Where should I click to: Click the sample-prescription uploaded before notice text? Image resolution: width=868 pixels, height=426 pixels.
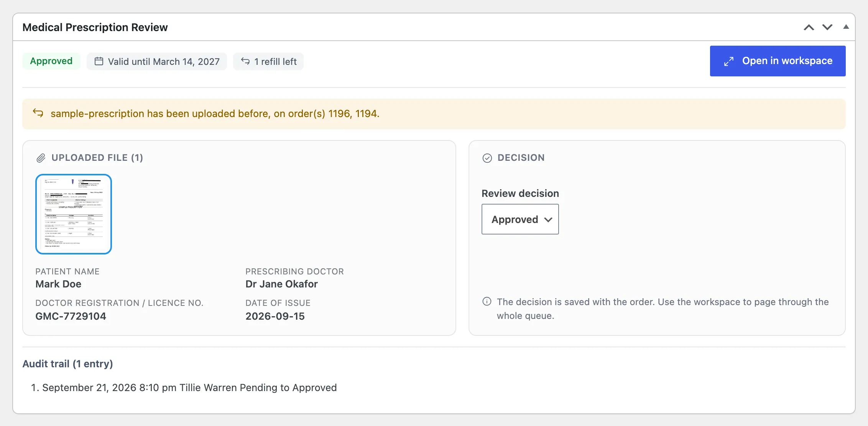coord(215,114)
